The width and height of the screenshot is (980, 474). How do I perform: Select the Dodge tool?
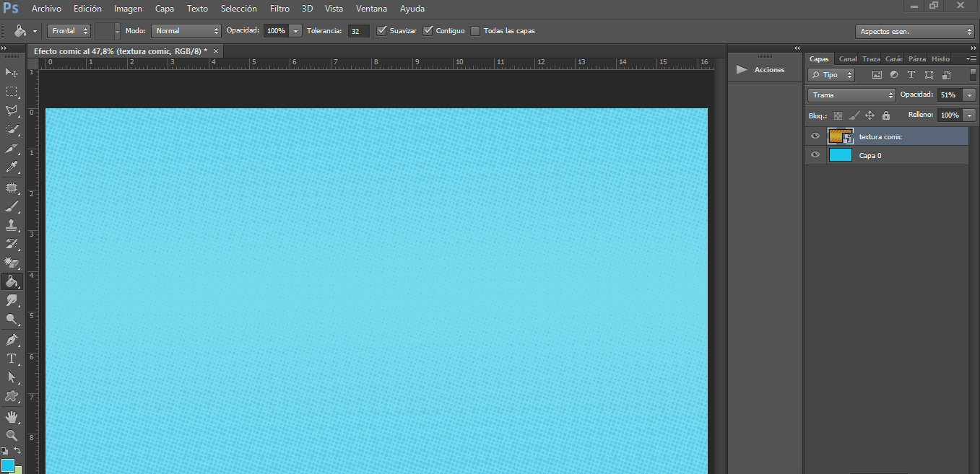point(12,319)
